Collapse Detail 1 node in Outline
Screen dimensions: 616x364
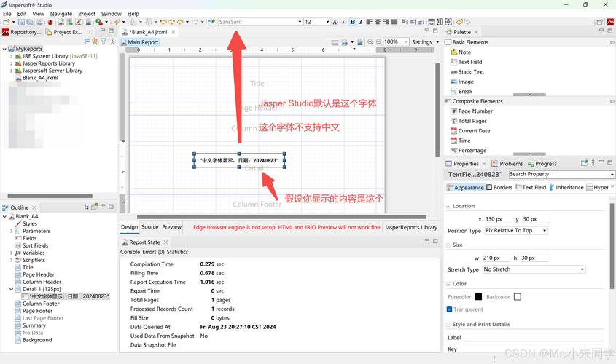tap(11, 289)
